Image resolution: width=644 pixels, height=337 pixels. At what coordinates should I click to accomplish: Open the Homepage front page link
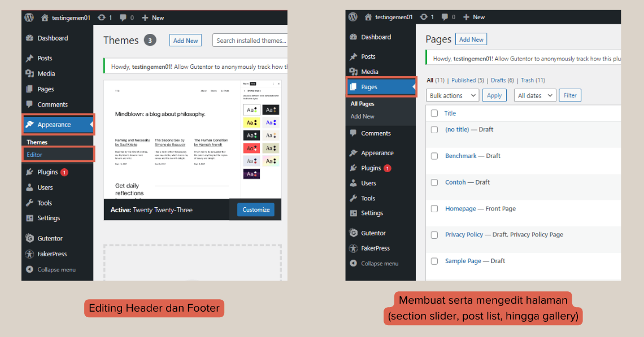(460, 208)
